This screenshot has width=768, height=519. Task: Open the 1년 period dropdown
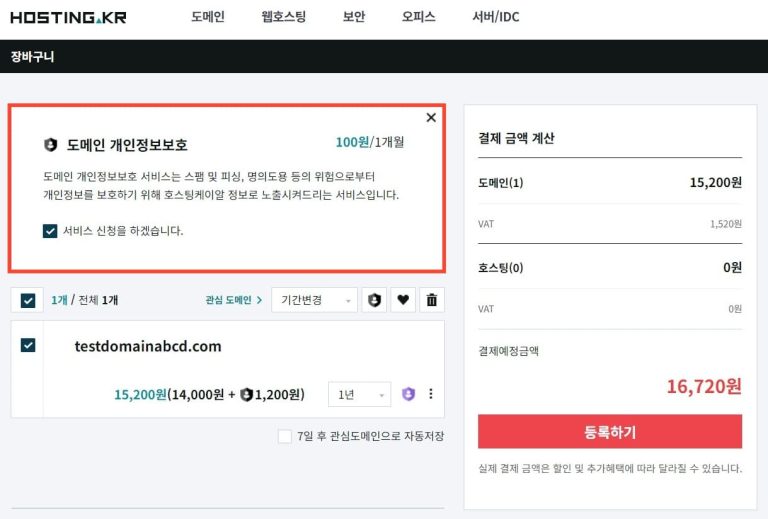pos(358,395)
